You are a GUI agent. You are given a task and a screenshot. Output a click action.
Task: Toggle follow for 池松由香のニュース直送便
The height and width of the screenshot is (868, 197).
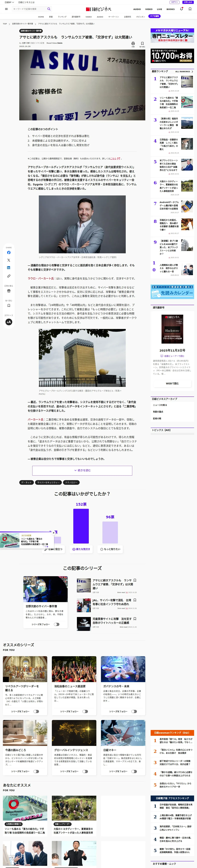pyautogui.click(x=85, y=711)
